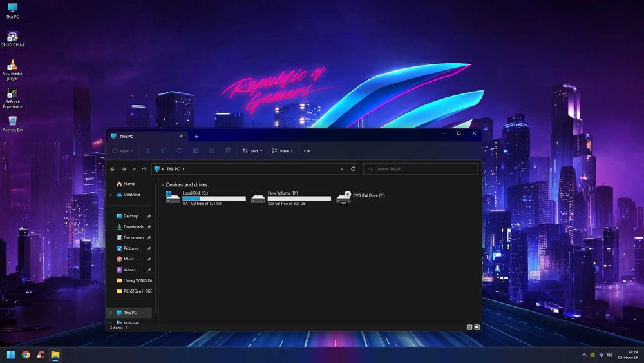
Task: Unpin Videos using its pin icon
Action: tap(149, 270)
